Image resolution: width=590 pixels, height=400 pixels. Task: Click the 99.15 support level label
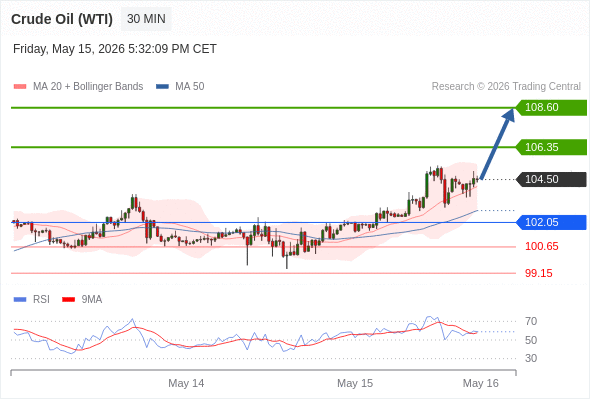click(x=538, y=273)
